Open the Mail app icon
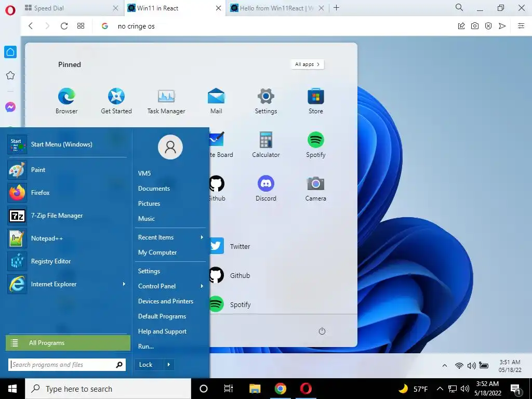 click(x=216, y=101)
